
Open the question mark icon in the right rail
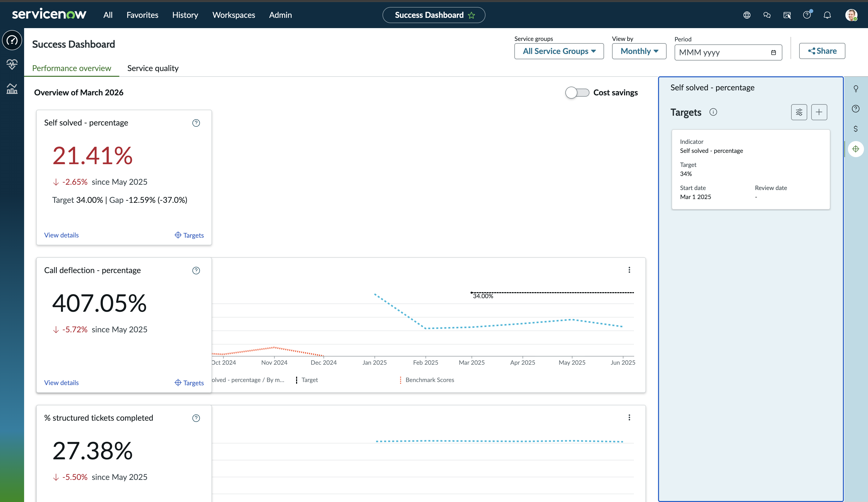[x=856, y=109]
